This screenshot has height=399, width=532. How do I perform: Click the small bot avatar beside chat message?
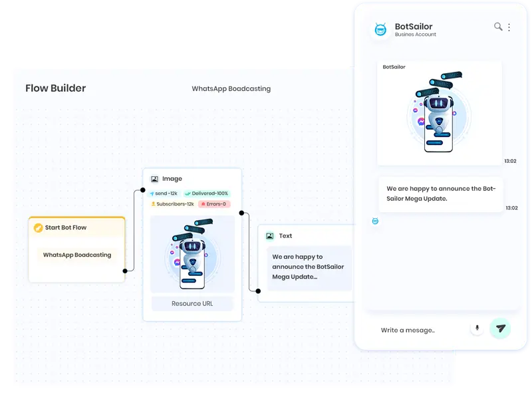coord(375,221)
